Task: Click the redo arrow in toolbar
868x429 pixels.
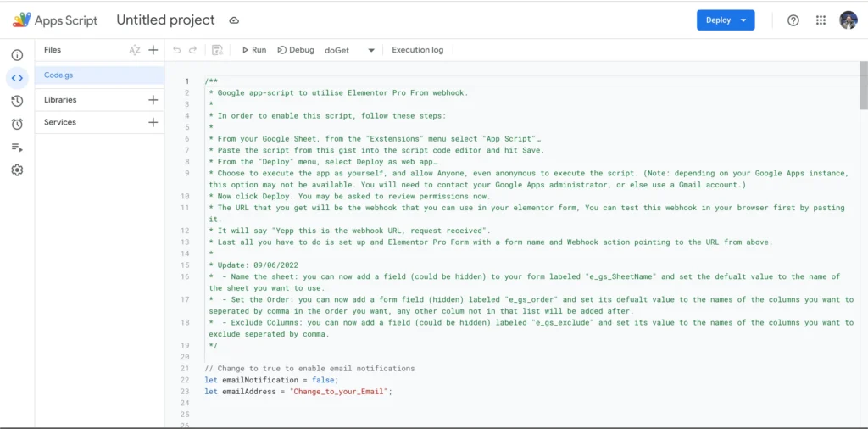Action: coord(192,50)
